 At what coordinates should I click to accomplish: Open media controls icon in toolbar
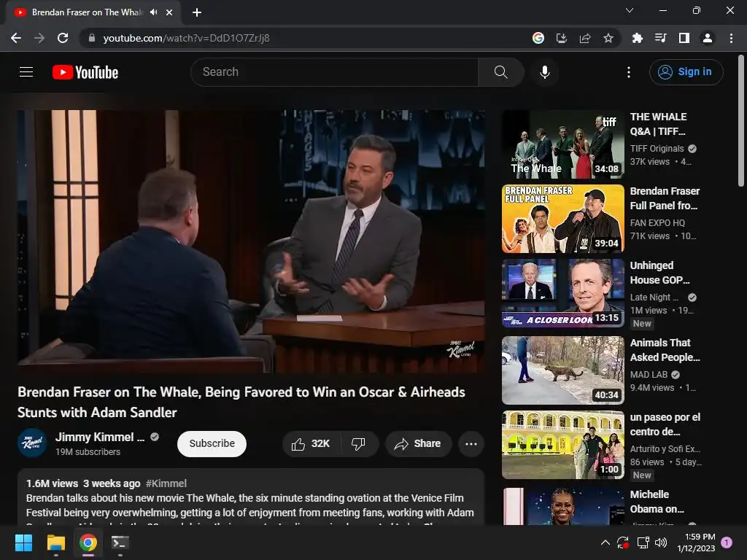tap(660, 38)
